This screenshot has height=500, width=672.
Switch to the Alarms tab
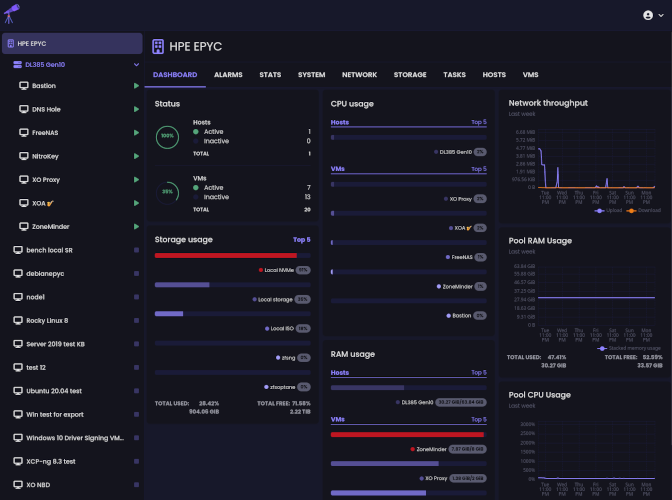coord(228,75)
